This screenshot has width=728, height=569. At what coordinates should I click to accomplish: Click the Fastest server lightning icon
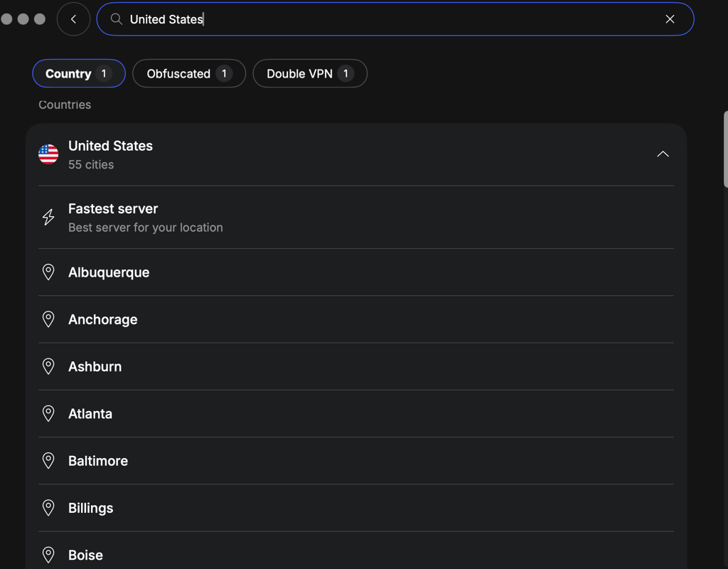tap(48, 217)
